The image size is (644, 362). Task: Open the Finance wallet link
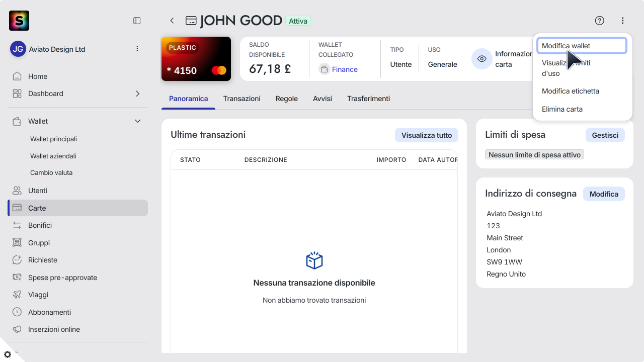coord(345,69)
